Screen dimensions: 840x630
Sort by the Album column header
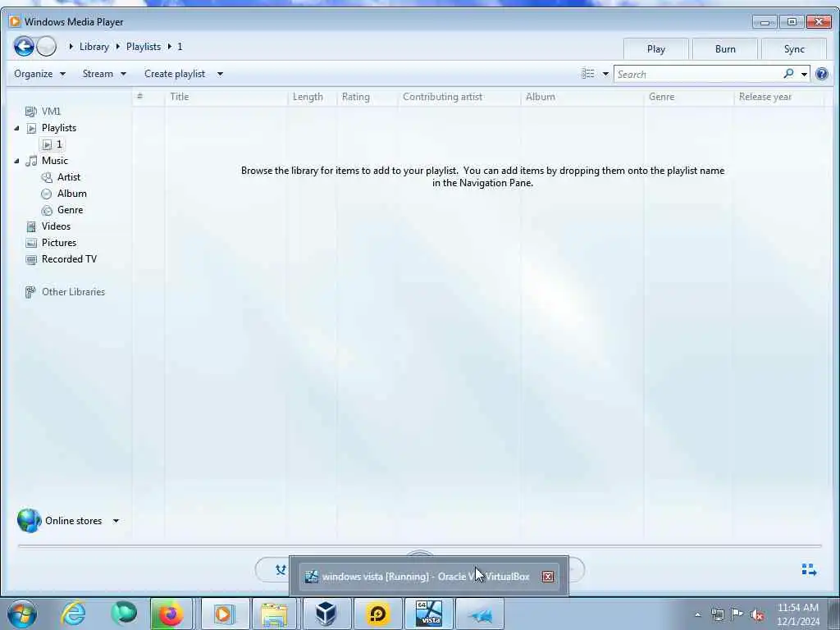582,97
